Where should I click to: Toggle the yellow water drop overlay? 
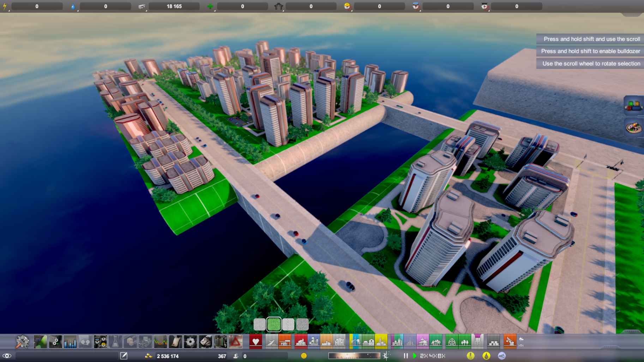click(486, 356)
